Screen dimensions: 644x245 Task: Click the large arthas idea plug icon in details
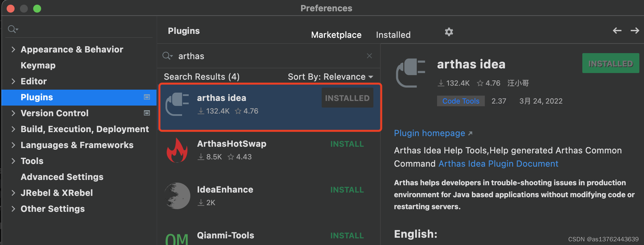click(411, 73)
